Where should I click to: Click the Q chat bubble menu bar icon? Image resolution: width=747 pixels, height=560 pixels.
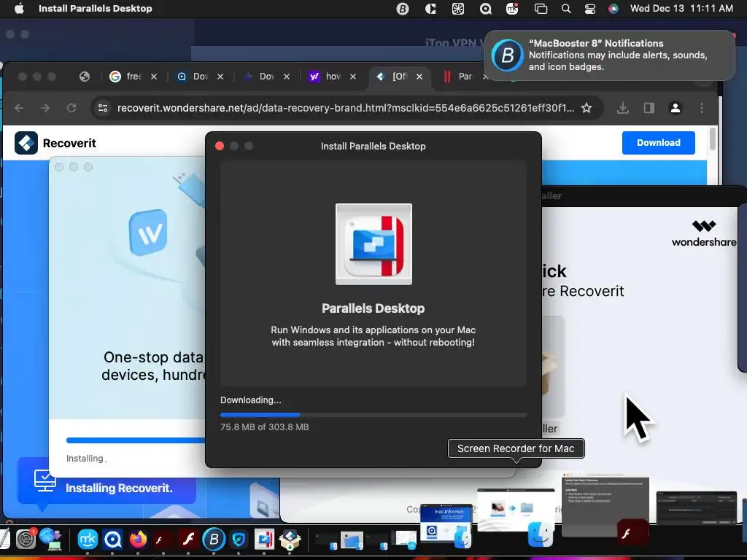coord(485,9)
